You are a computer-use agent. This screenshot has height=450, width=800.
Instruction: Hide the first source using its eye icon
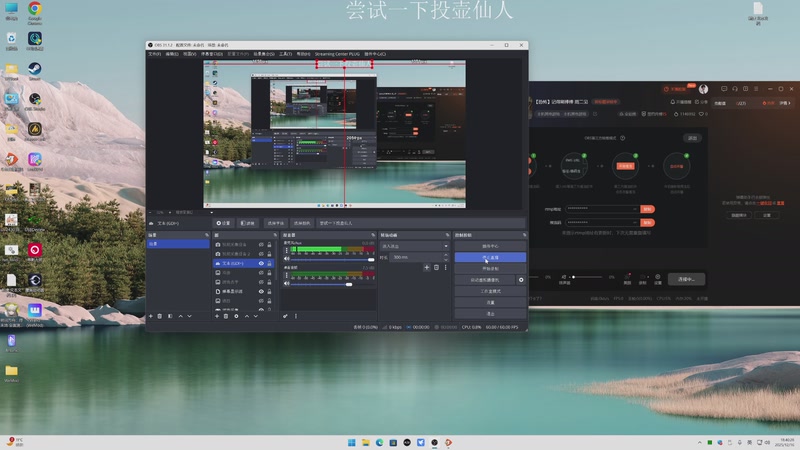261,244
